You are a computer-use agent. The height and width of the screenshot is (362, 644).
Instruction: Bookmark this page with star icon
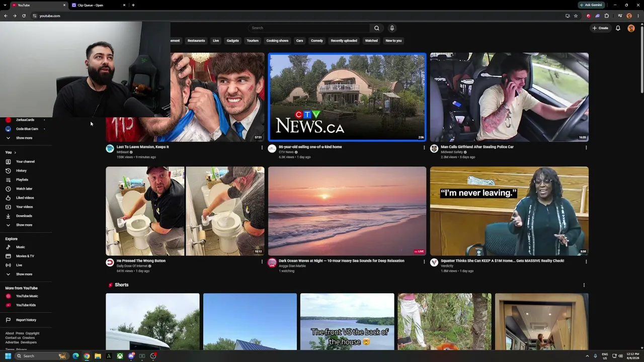click(x=576, y=16)
